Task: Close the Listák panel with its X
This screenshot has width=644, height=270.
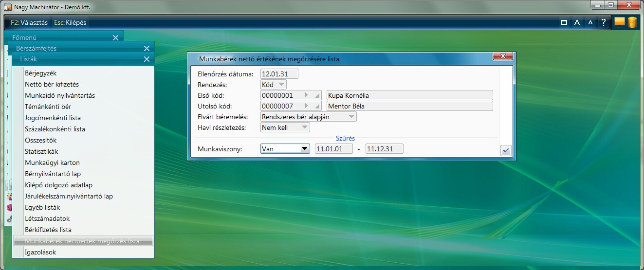Action: coord(147,59)
